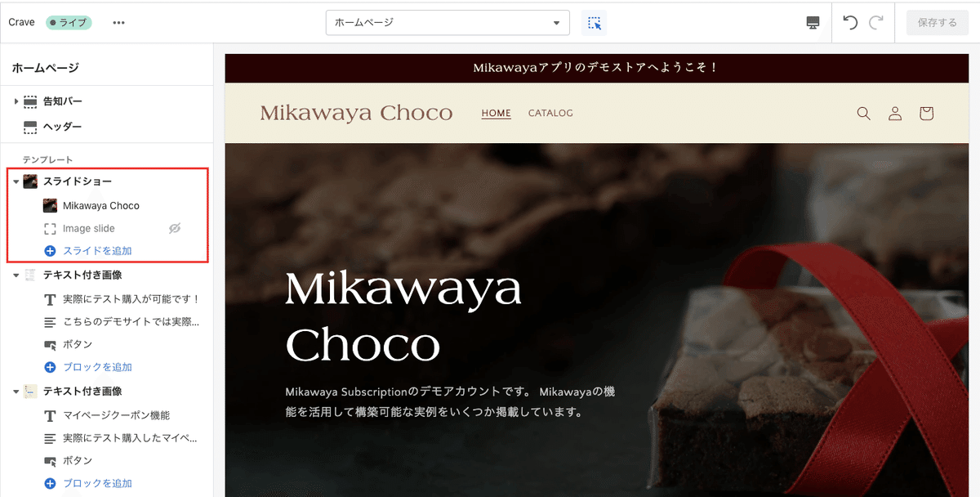Click the account login person icon
Viewport: 980px width, 497px height.
click(895, 114)
